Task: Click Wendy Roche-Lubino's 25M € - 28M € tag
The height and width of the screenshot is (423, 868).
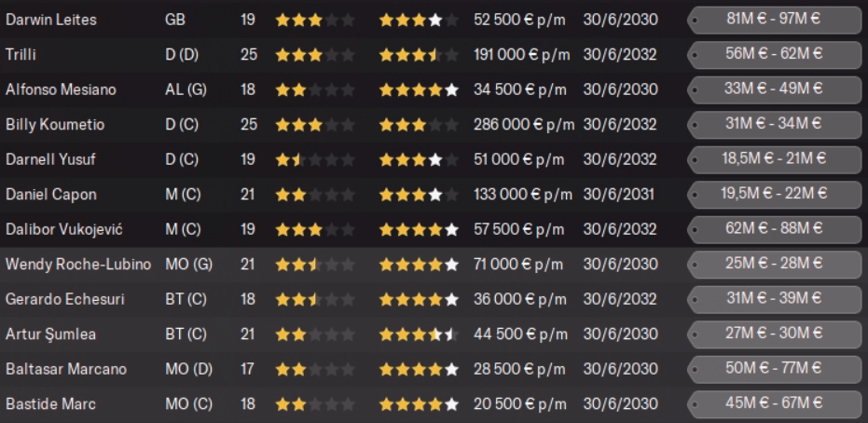Action: coord(774,264)
